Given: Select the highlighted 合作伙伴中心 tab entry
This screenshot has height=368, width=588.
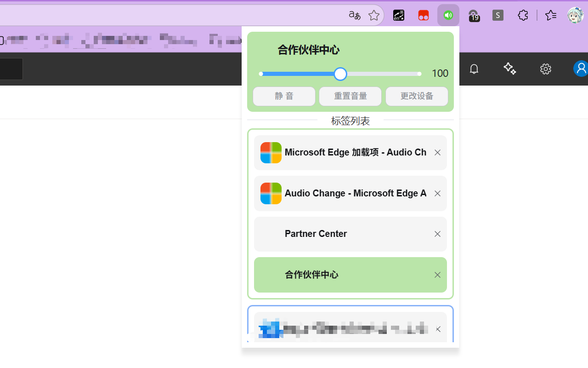Looking at the screenshot, I should [x=350, y=275].
